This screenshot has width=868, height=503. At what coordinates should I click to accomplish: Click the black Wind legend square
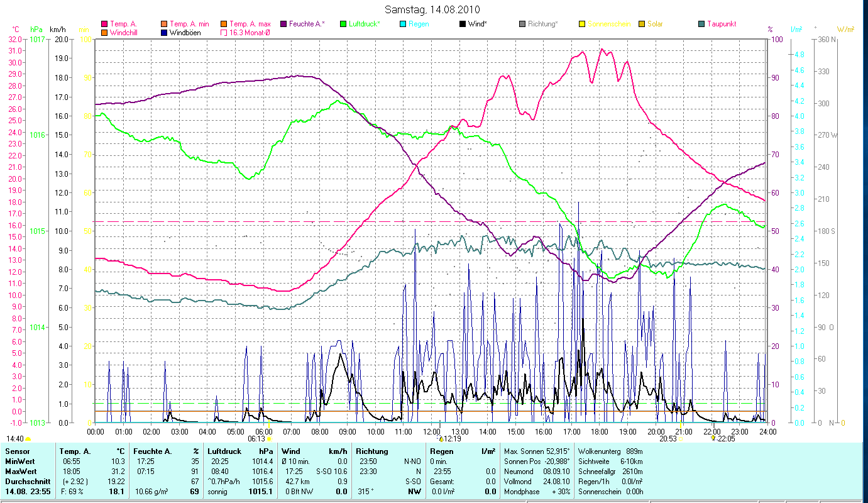point(463,24)
